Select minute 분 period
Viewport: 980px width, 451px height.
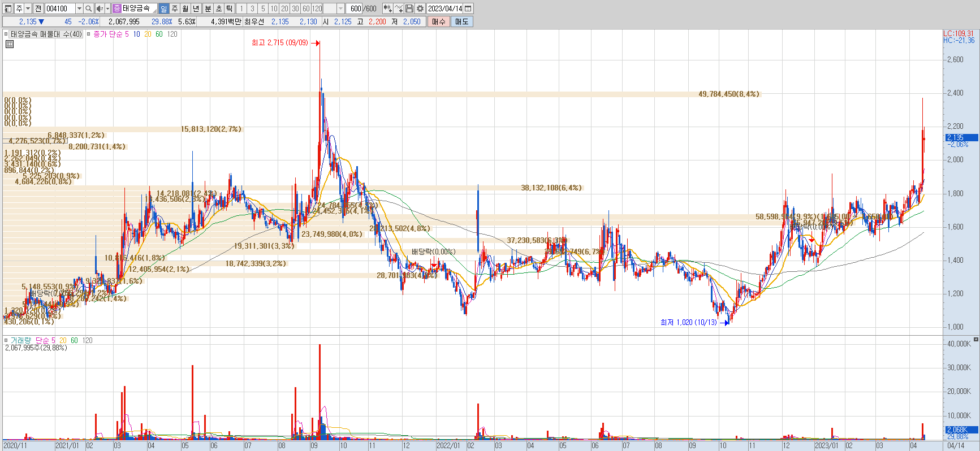[208, 8]
